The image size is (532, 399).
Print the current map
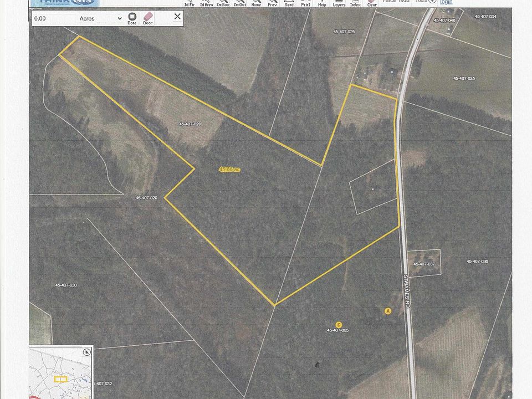(x=306, y=3)
